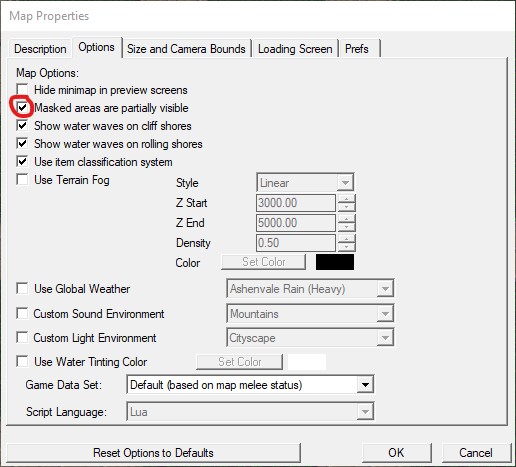Uncheck Masked areas are partially visible
516x467 pixels.
point(22,108)
